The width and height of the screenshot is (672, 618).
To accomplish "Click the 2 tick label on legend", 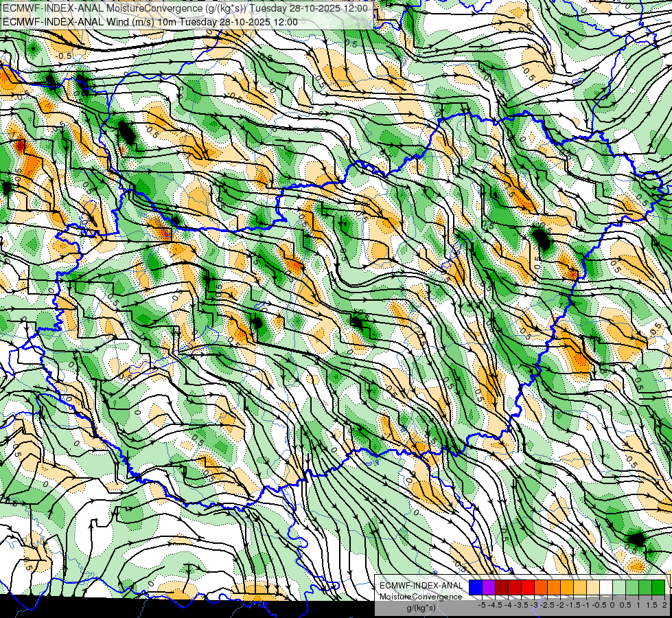I will 664,605.
